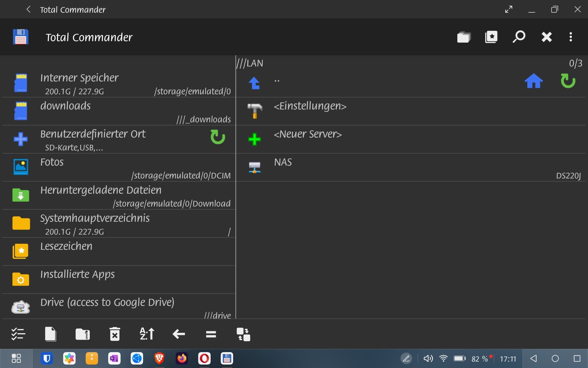Image resolution: width=588 pixels, height=368 pixels.
Task: Click the 0/3 selection counter
Action: [x=575, y=63]
